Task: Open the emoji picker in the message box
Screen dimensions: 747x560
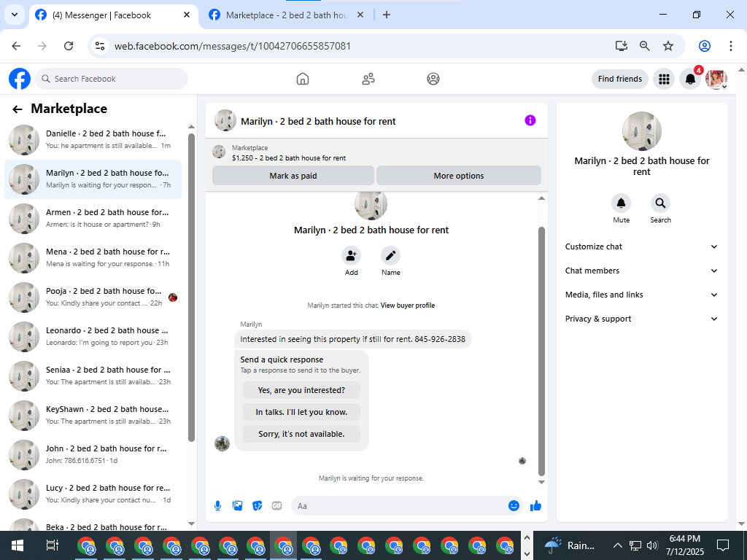Action: [514, 506]
